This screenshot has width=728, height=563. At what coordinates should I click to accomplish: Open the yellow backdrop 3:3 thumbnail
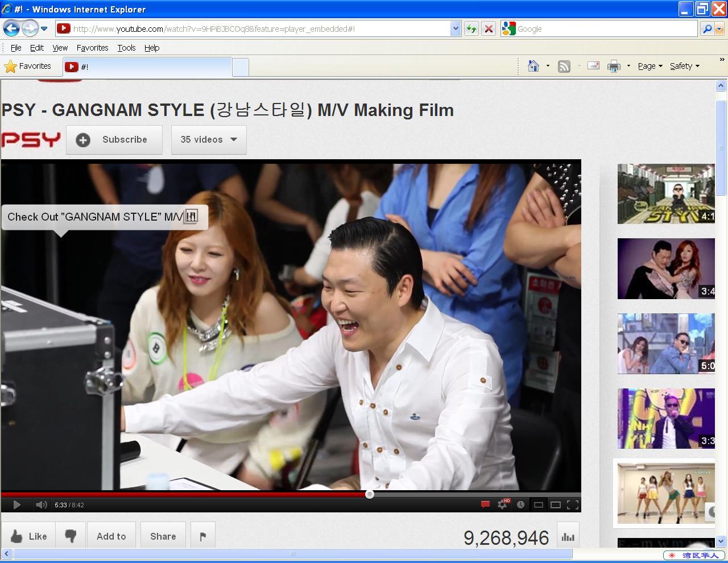[x=666, y=419]
